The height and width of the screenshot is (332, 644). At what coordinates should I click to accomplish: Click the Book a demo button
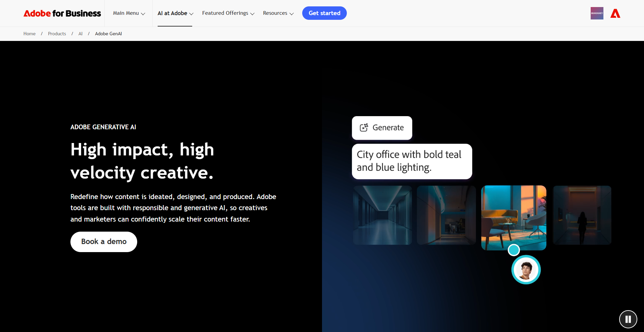[104, 242]
